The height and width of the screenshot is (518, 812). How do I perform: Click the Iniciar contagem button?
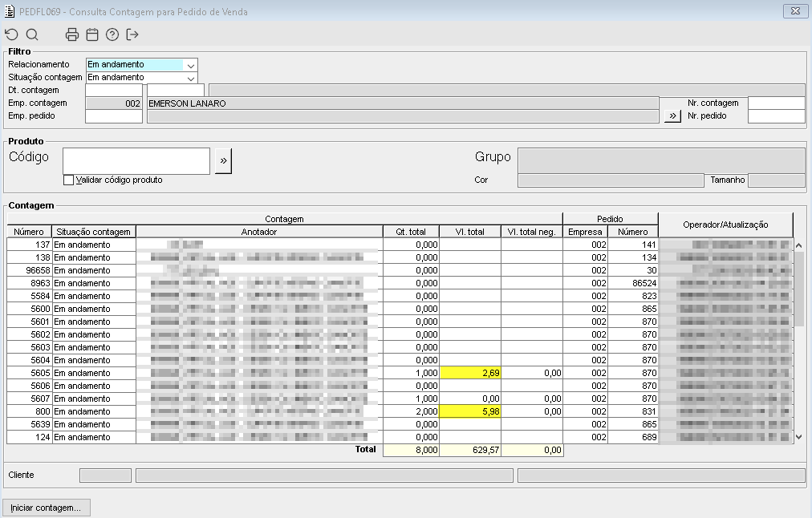pyautogui.click(x=46, y=508)
